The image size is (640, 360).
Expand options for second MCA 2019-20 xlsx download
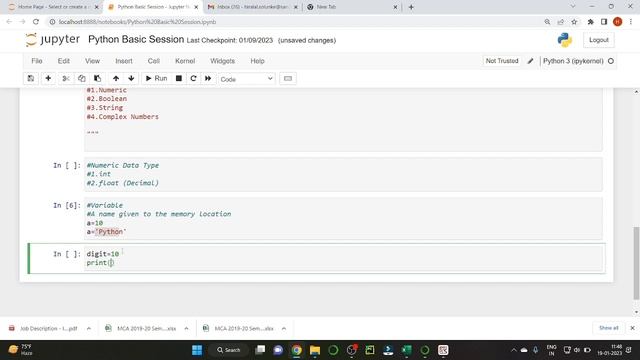(284, 328)
